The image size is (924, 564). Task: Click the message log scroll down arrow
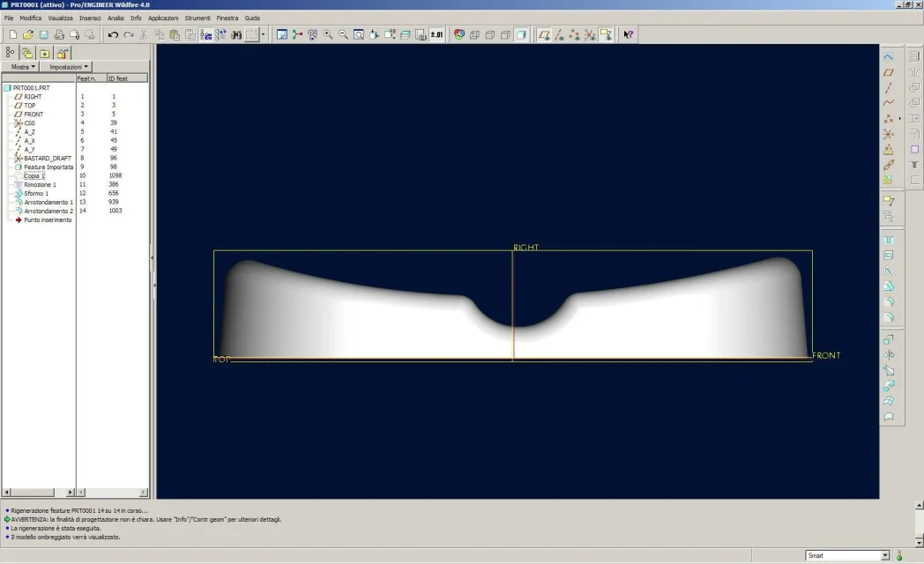[919, 542]
